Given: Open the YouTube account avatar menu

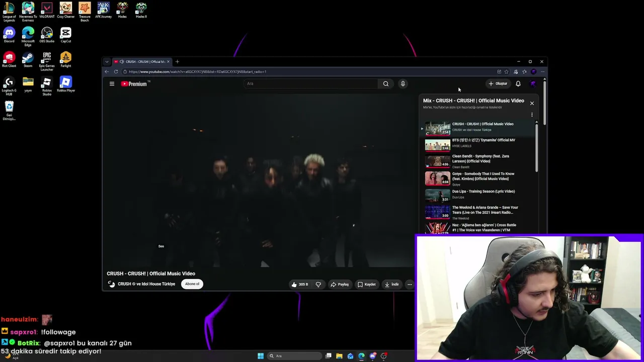Looking at the screenshot, I should tap(533, 84).
